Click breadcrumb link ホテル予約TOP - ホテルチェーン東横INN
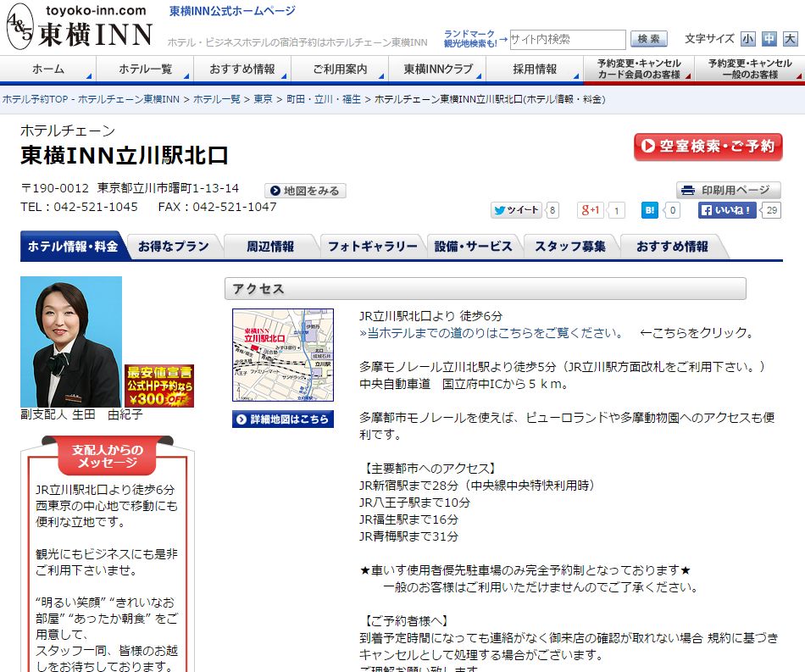The height and width of the screenshot is (672, 805). (91, 99)
